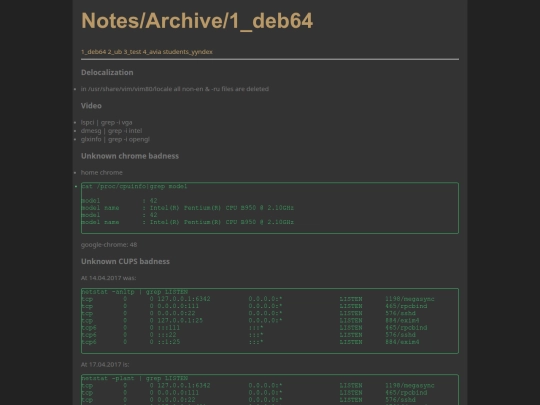Click '1198/megasync' in the 17.04.2017 netstat block
The height and width of the screenshot is (405, 540).
410,386
